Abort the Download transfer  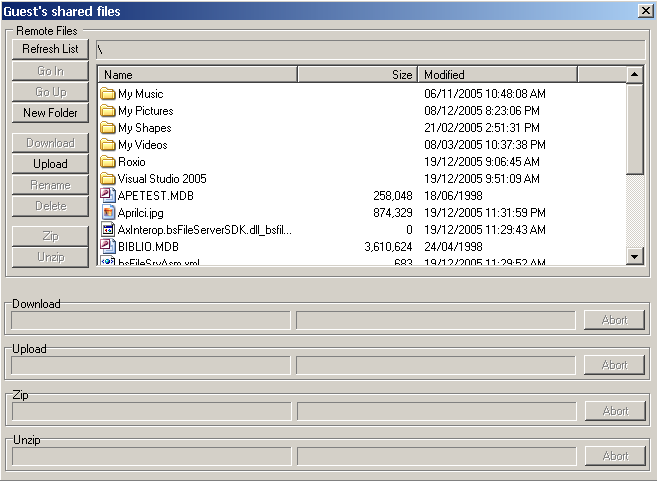tap(614, 320)
